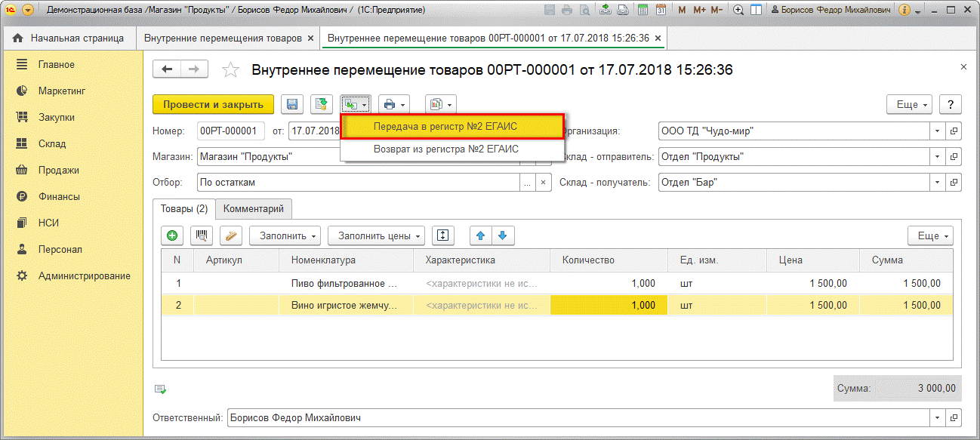Switch to the Комментарий tab

(x=254, y=208)
